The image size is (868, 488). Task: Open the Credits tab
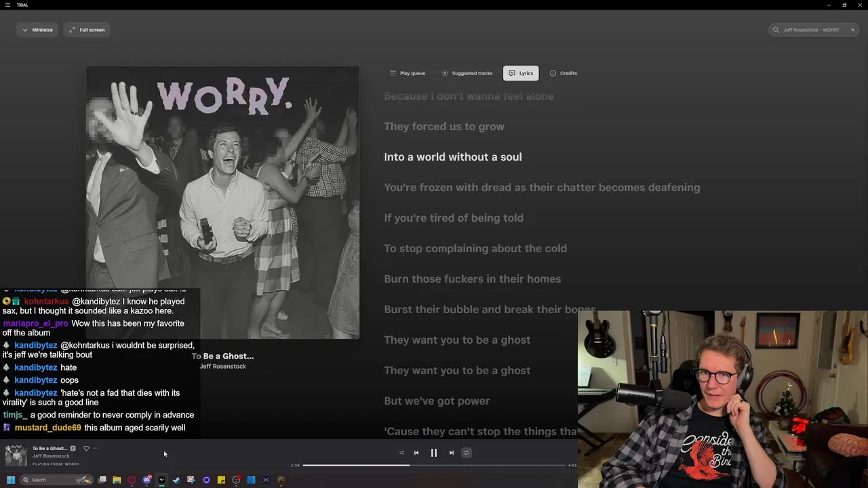click(564, 73)
